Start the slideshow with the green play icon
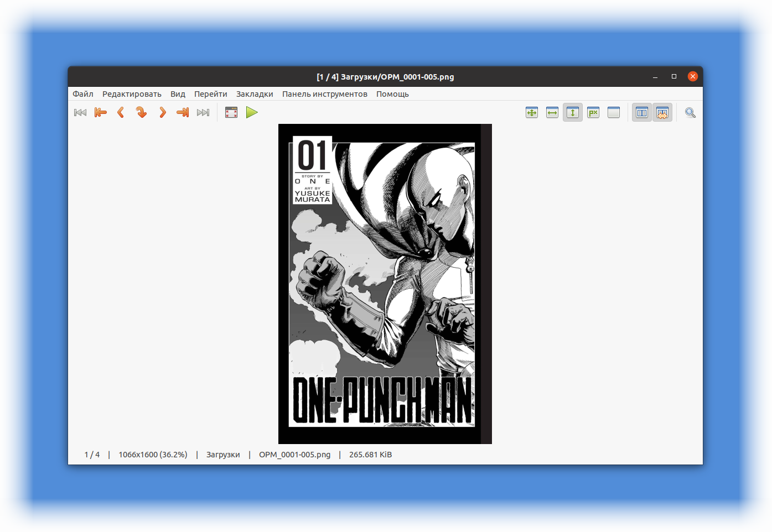 point(252,113)
